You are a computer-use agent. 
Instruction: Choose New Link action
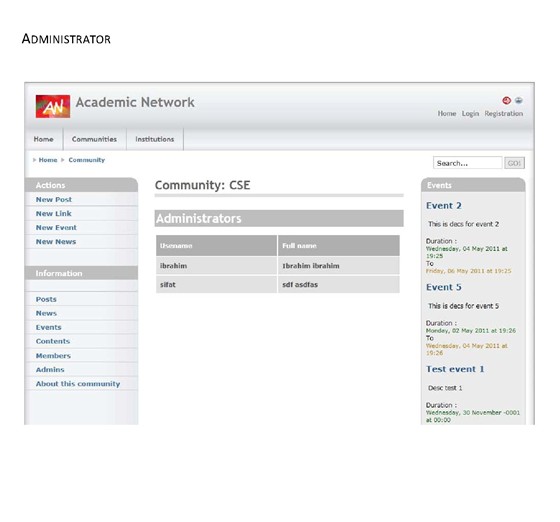click(54, 214)
